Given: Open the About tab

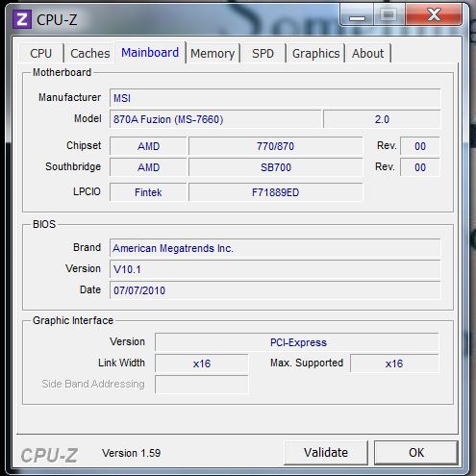Looking at the screenshot, I should (x=367, y=53).
